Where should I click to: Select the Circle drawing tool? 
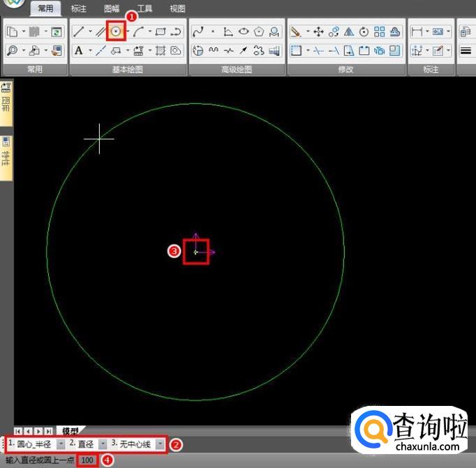click(x=116, y=32)
